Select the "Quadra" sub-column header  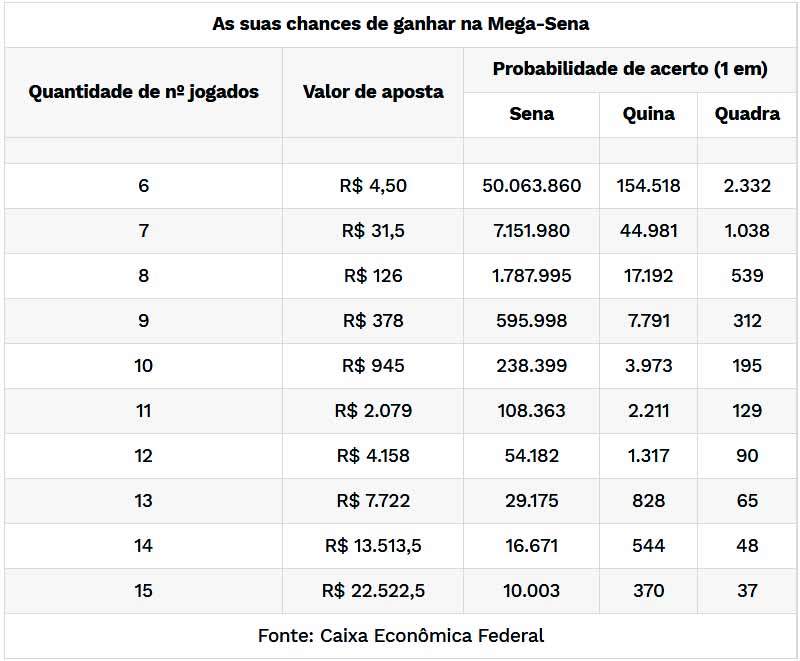(747, 114)
